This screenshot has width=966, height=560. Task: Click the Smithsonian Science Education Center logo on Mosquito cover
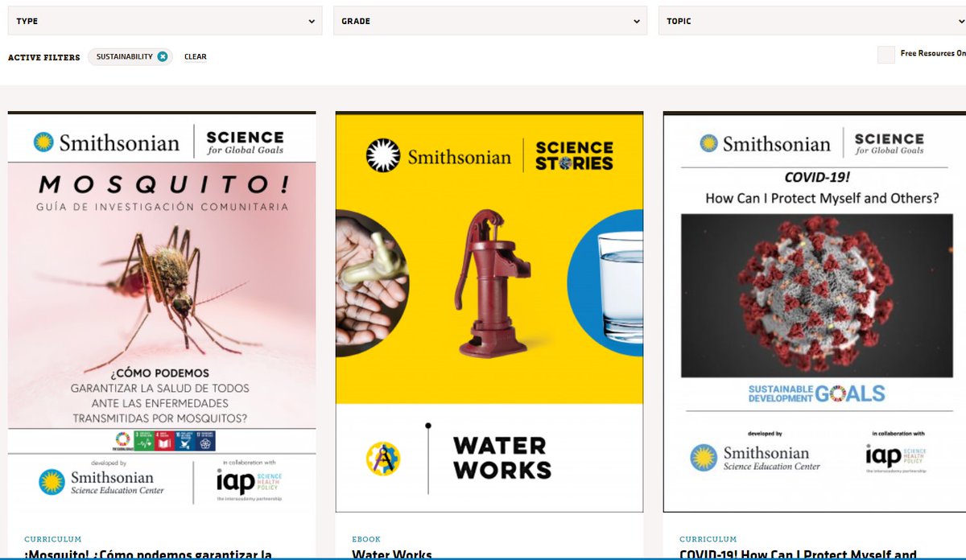click(101, 482)
